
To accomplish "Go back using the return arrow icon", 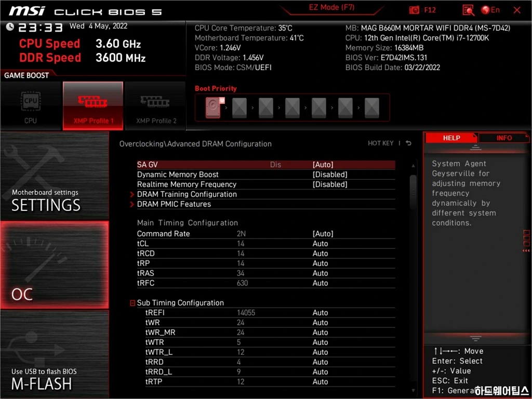I will tap(408, 143).
